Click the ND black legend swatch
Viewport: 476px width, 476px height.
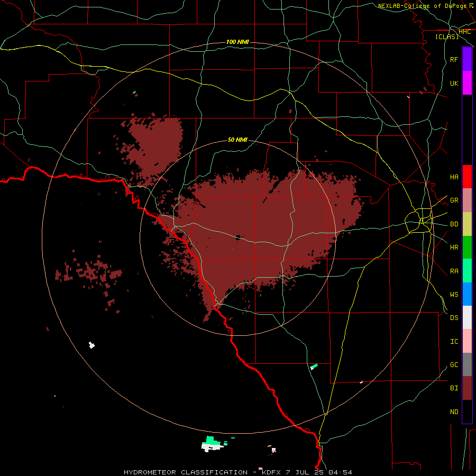pyautogui.click(x=467, y=411)
